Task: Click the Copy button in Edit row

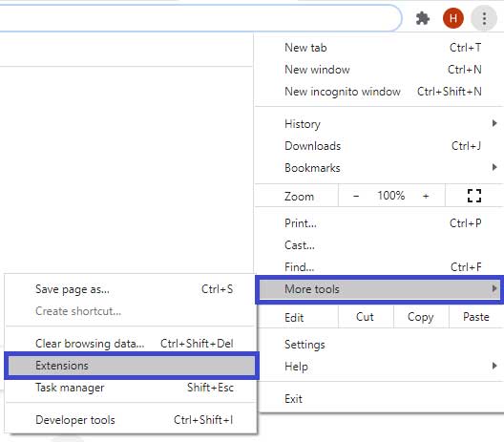Action: click(421, 317)
